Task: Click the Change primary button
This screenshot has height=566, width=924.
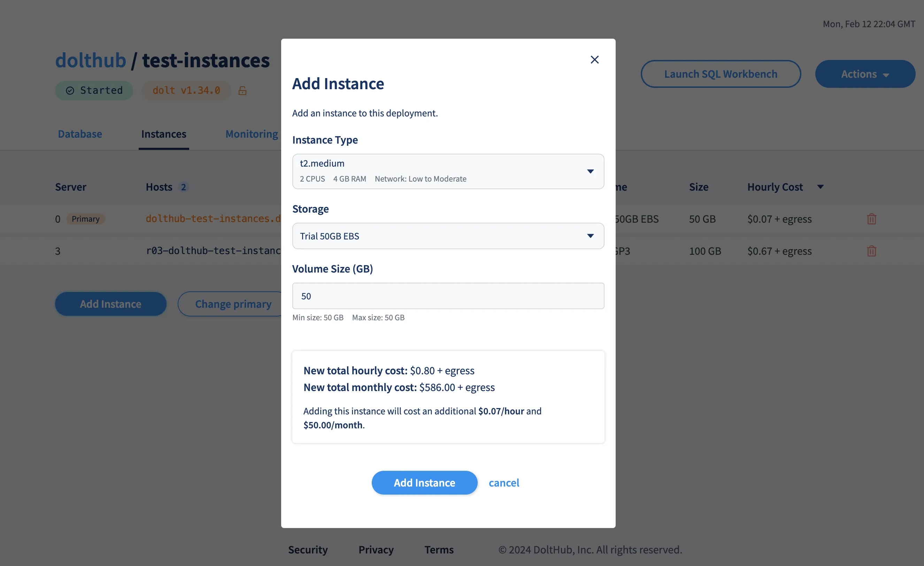Action: tap(233, 304)
